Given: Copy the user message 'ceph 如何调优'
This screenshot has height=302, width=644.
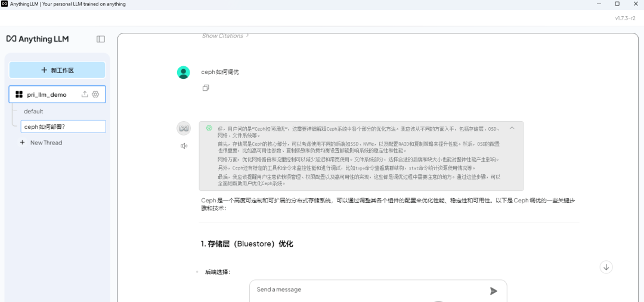Looking at the screenshot, I should [x=206, y=88].
